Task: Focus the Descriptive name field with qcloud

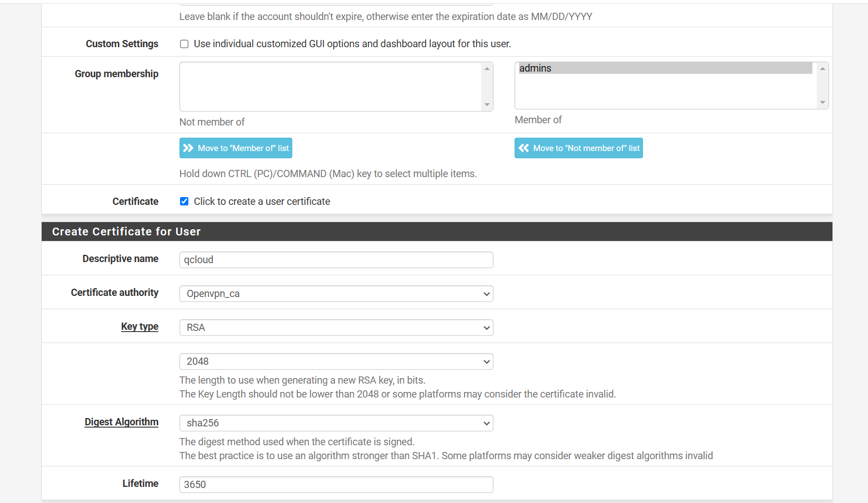Action: click(336, 260)
